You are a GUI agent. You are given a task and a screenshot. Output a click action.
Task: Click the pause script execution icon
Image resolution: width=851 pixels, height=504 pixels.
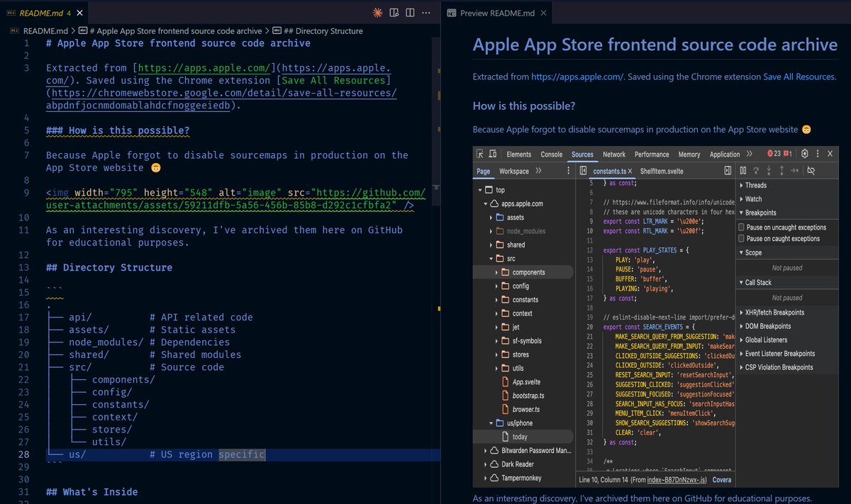[x=742, y=171]
